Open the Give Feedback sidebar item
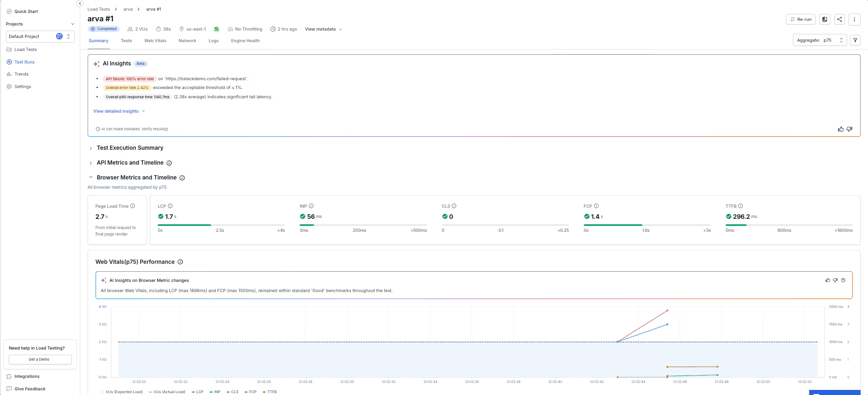868x395 pixels. click(x=26, y=389)
